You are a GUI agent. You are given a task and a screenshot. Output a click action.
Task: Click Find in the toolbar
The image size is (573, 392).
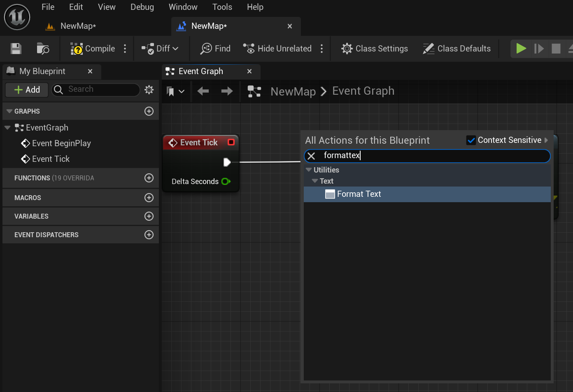[215, 49]
